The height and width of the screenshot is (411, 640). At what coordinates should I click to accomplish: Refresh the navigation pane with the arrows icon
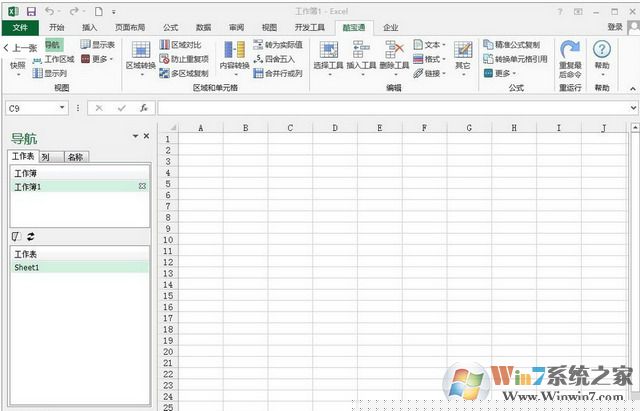[31, 236]
